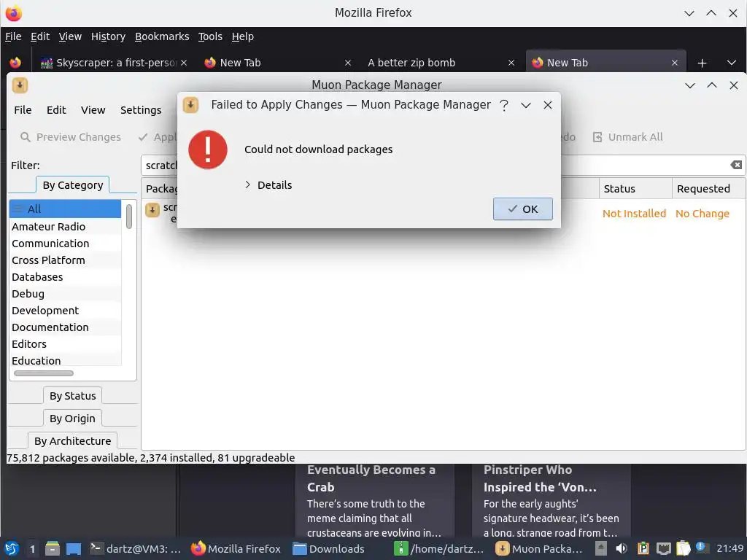Switch to the By Category filter tab
747x560 pixels.
tap(73, 185)
